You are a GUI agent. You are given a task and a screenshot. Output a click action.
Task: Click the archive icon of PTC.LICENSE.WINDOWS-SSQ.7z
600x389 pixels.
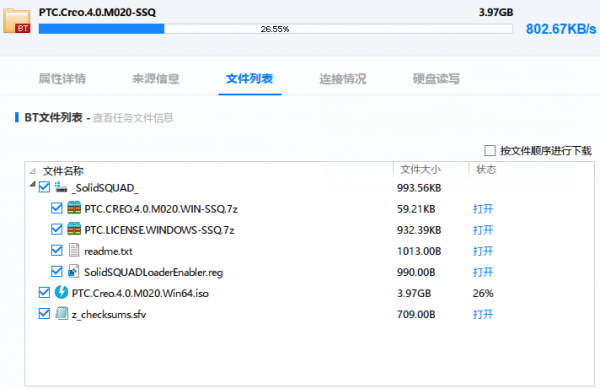pyautogui.click(x=74, y=229)
